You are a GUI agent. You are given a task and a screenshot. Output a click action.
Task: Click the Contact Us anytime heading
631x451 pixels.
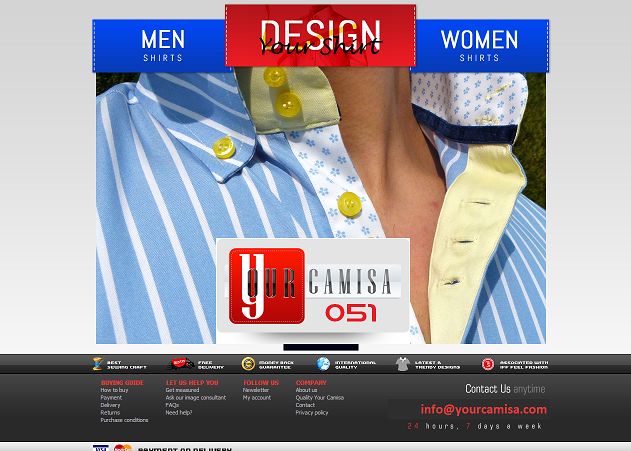pyautogui.click(x=505, y=389)
